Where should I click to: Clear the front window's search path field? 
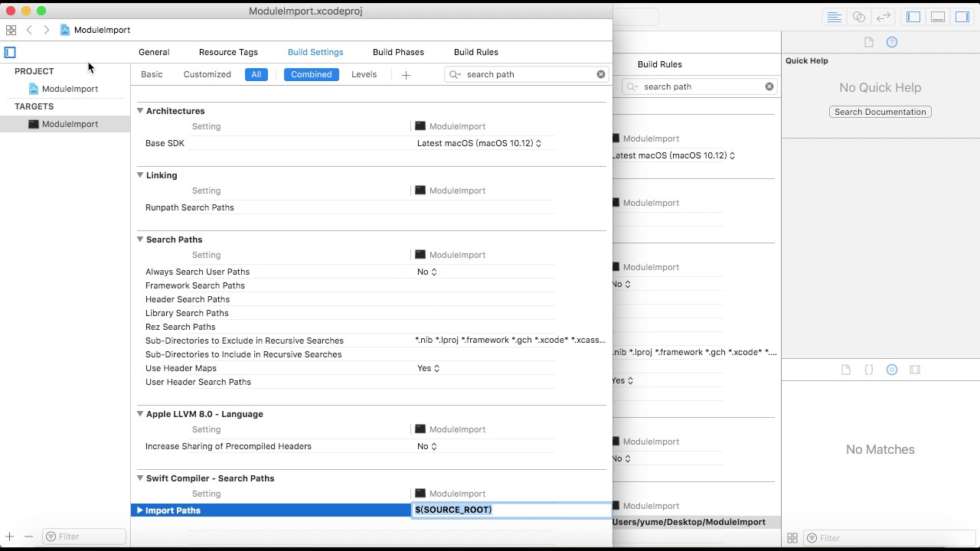click(601, 74)
